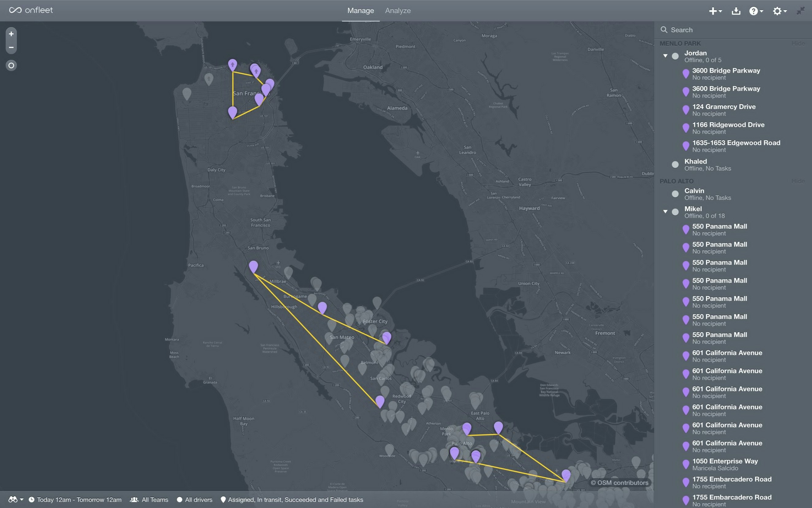Hide the Menlo Park team
Viewport: 812px width, 508px height.
click(x=798, y=43)
